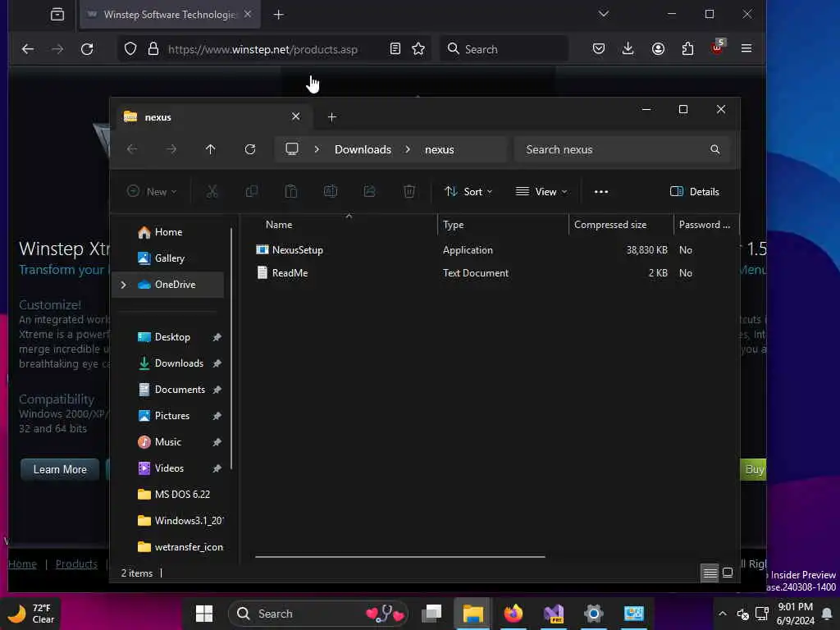Click the Explorer forward arrow
This screenshot has height=630, width=840.
click(x=171, y=149)
